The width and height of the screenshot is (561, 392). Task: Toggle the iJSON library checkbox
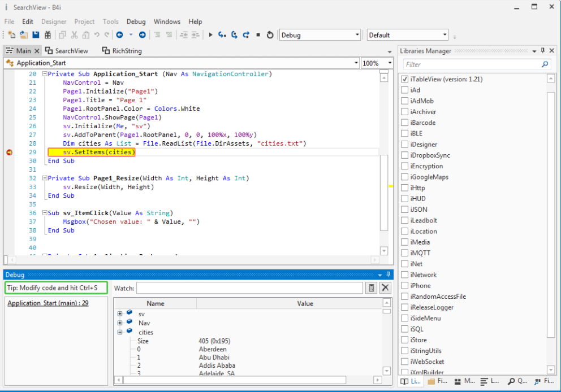pyautogui.click(x=405, y=210)
